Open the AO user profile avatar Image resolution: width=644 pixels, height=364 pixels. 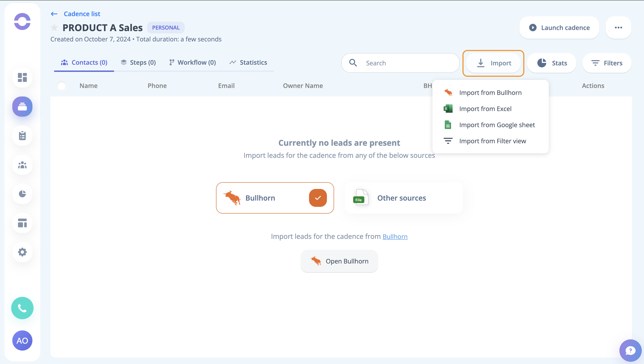(22, 340)
